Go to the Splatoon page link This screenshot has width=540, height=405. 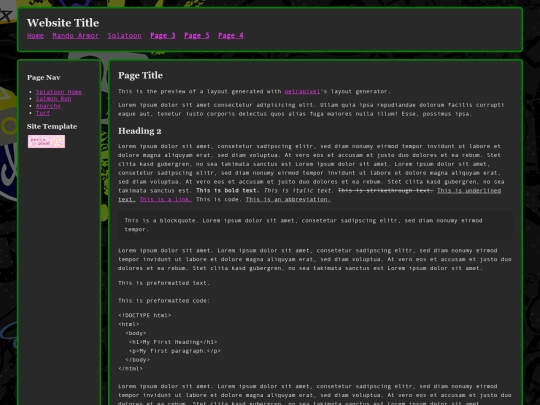click(124, 35)
